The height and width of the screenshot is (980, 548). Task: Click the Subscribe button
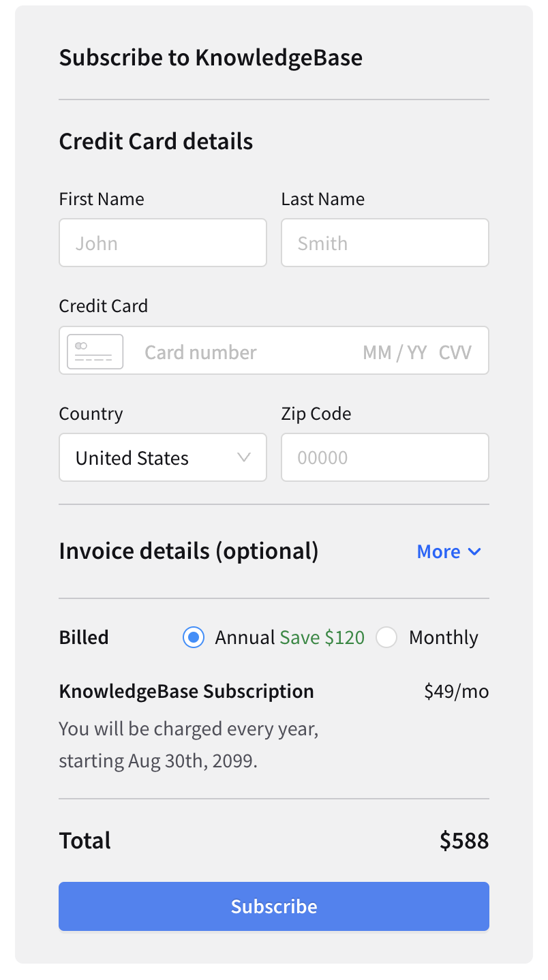[274, 906]
